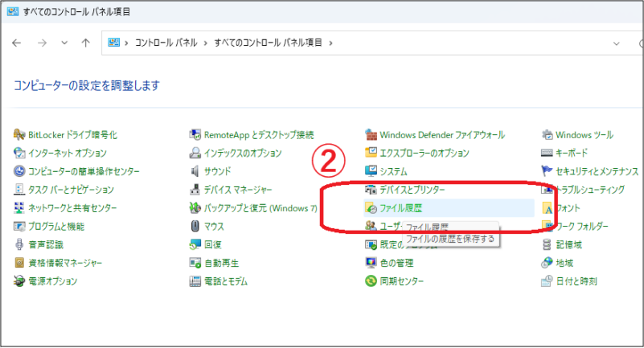This screenshot has width=644, height=348.
Task: Click the 回復 icon
Action: tap(195, 244)
